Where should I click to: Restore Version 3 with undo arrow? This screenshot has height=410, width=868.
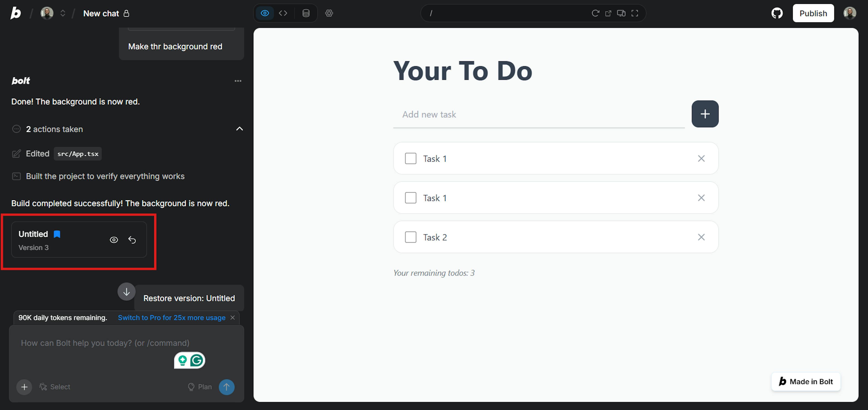point(132,240)
